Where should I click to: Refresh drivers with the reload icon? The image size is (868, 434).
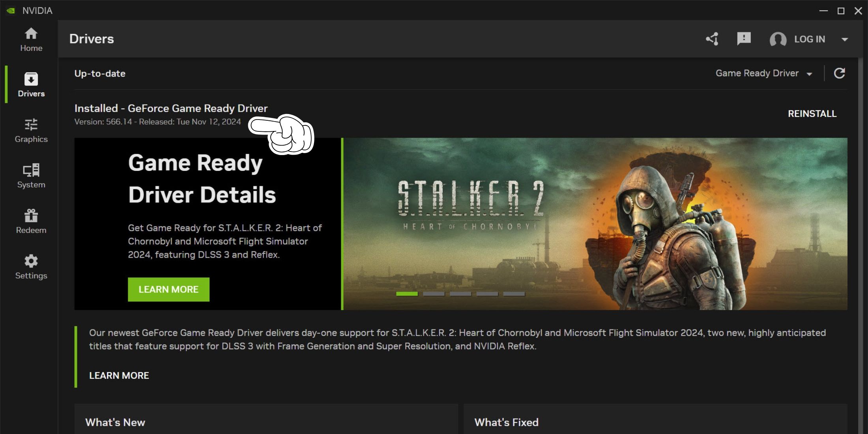[839, 73]
